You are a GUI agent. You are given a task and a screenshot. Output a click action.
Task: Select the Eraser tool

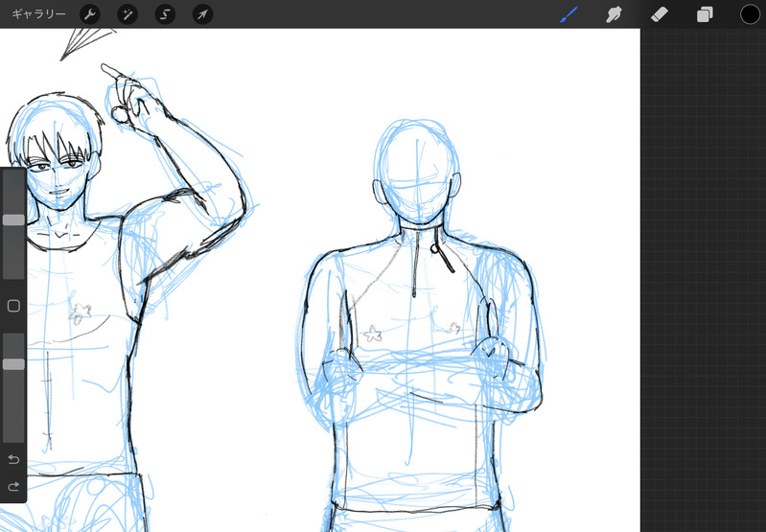tap(659, 14)
